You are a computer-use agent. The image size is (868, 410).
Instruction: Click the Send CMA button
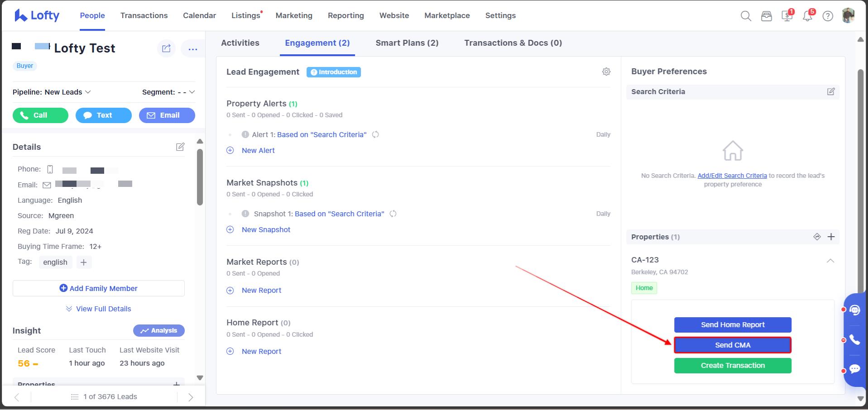click(x=733, y=345)
